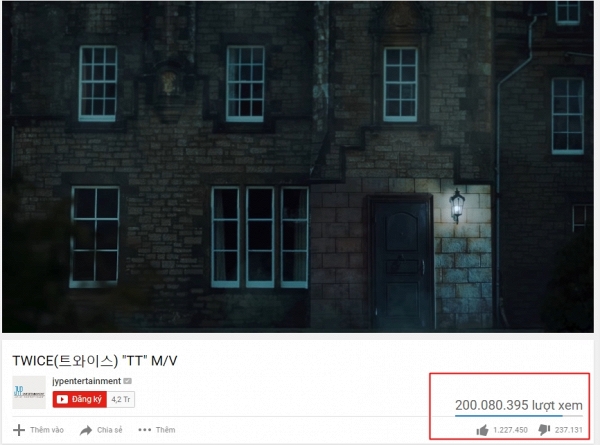Click the YouTube play logo in Đăng ký

click(x=62, y=399)
